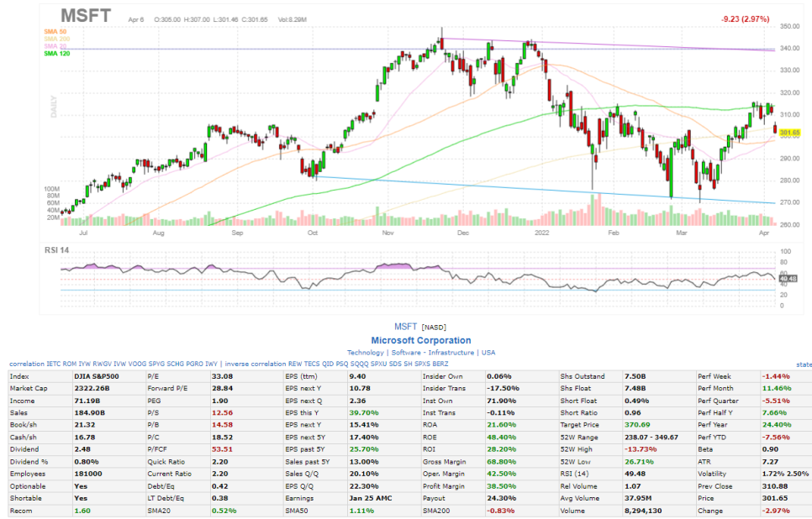812x519 pixels.
Task: Open correlated ticker PGRO
Action: point(195,364)
